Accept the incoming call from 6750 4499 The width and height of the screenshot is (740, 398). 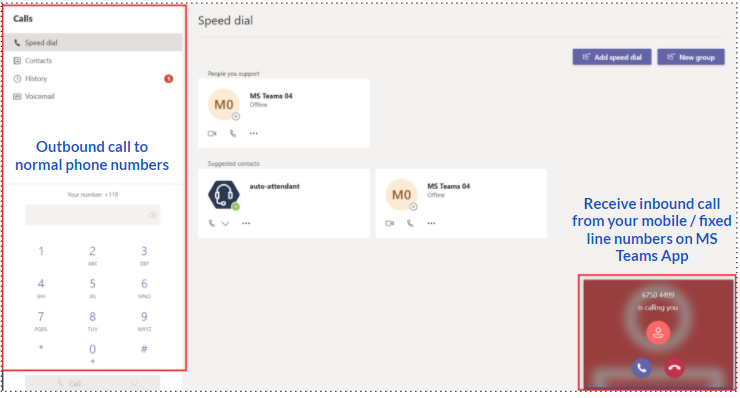641,368
